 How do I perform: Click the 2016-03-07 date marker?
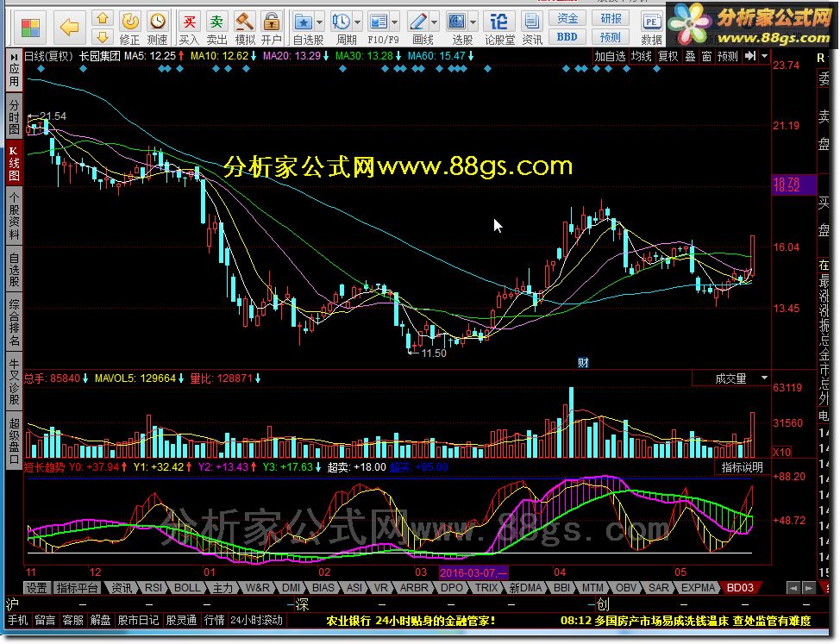(x=473, y=572)
